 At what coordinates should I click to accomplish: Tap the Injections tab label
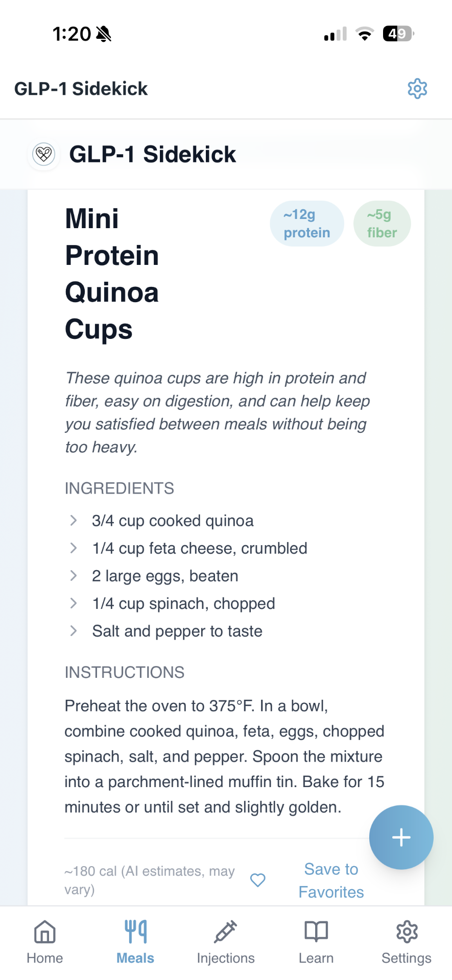click(x=226, y=958)
